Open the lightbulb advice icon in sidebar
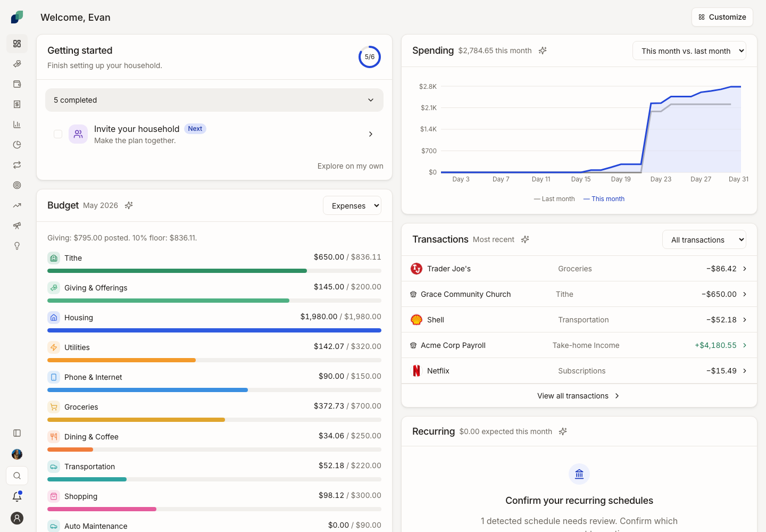 click(17, 246)
